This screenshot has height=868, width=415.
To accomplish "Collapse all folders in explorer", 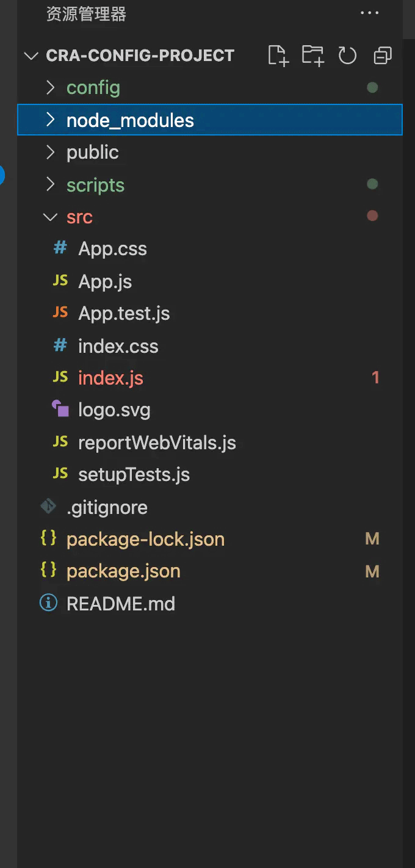I will (383, 56).
